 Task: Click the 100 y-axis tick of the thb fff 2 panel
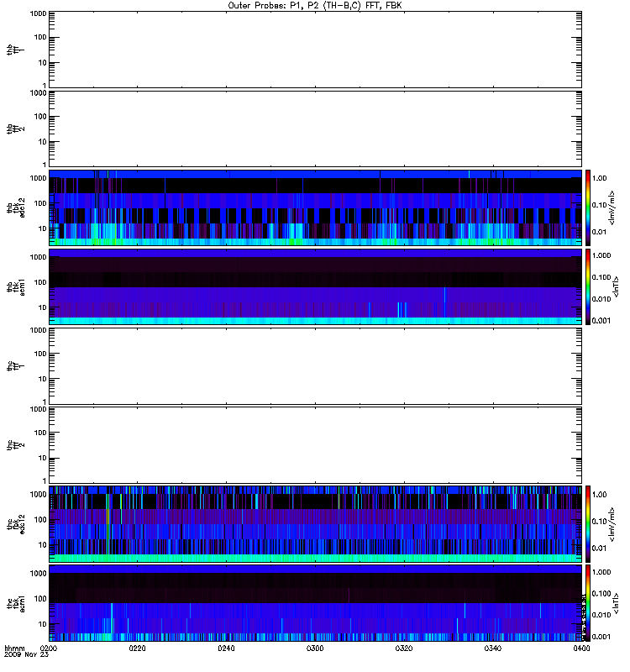point(40,117)
